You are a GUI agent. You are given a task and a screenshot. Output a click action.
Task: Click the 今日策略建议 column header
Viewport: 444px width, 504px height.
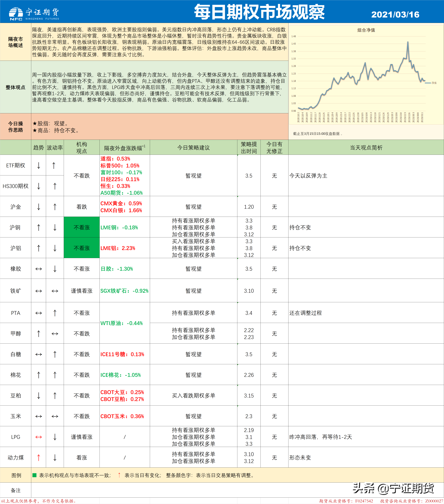pos(193,147)
